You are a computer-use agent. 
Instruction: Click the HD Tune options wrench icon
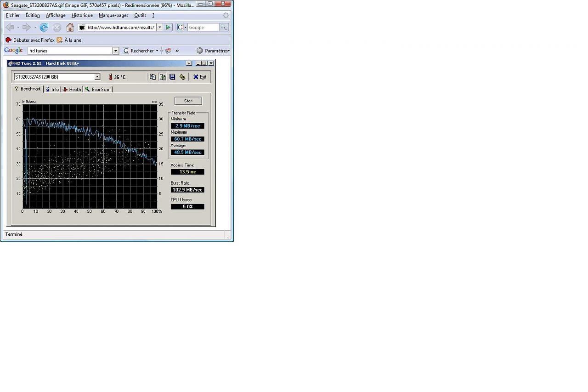(x=182, y=77)
